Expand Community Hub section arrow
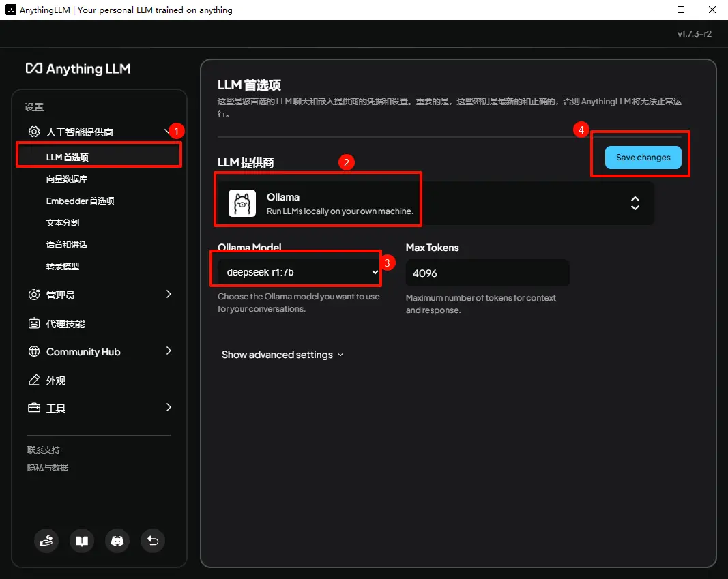The width and height of the screenshot is (728, 579). [169, 351]
